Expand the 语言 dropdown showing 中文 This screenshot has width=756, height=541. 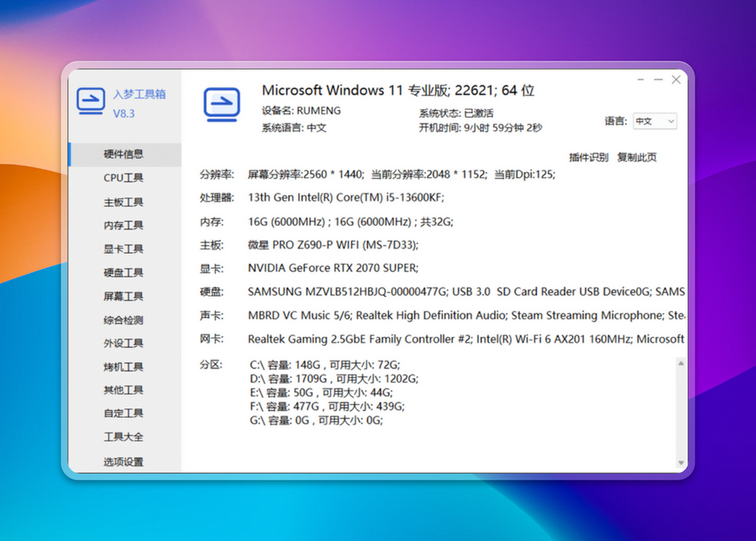(654, 121)
